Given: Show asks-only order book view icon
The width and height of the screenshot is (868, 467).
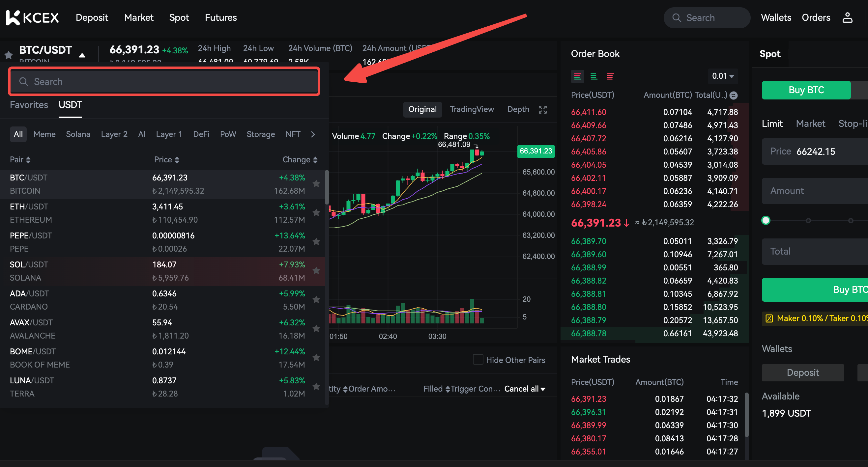Looking at the screenshot, I should [x=610, y=76].
